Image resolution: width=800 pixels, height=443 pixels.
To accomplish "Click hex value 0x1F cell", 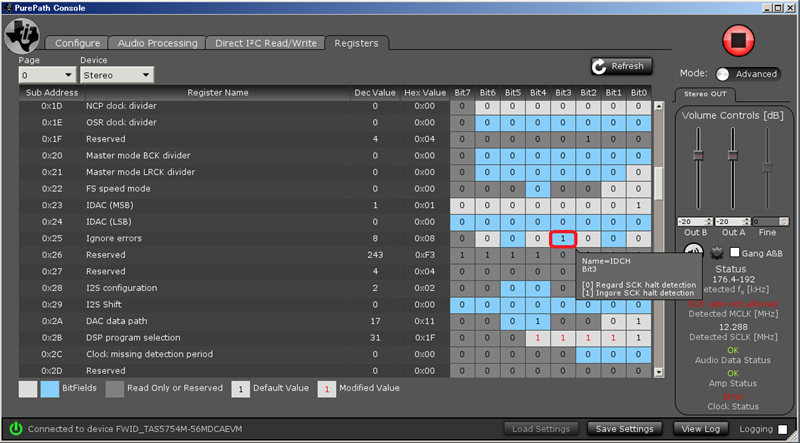I will (424, 337).
